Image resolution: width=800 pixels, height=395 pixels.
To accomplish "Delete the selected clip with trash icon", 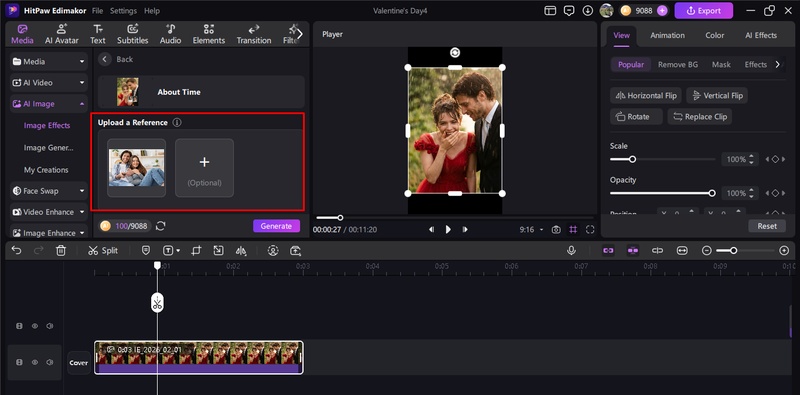I will (61, 251).
